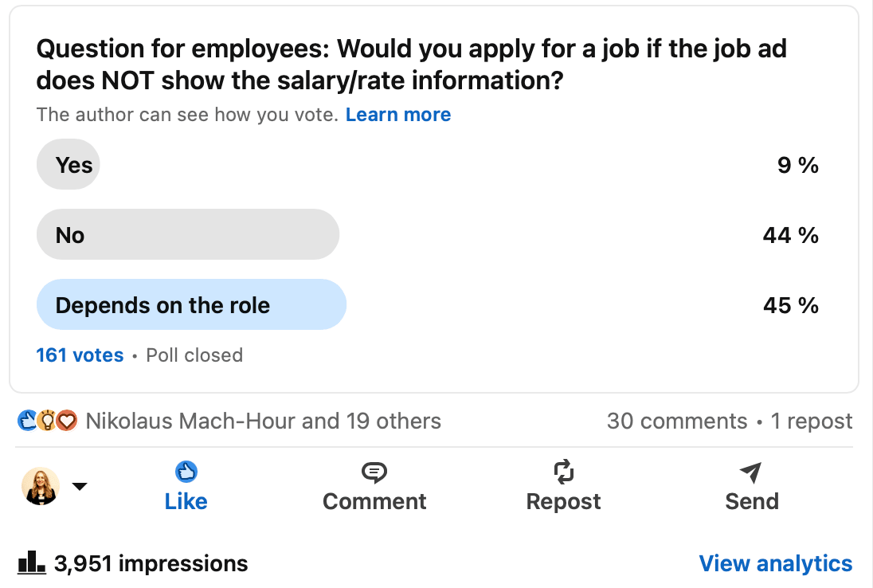Screen dimensions: 873x588
Task: Show the 30 comments
Action: pyautogui.click(x=677, y=421)
